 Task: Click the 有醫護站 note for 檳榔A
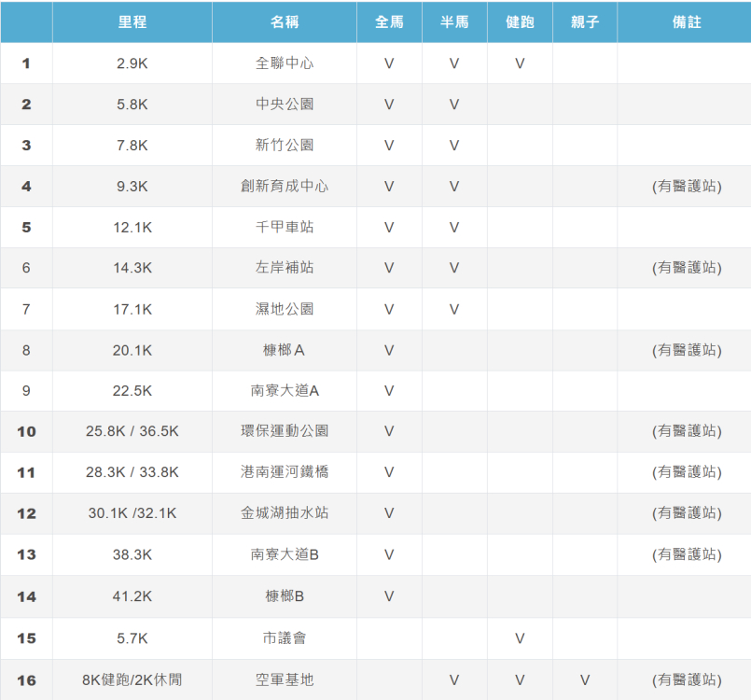687,350
